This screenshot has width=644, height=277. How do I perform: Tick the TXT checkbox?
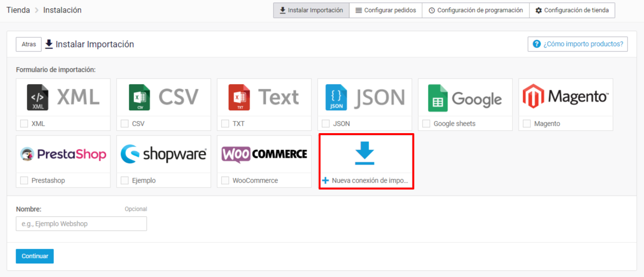pos(225,124)
